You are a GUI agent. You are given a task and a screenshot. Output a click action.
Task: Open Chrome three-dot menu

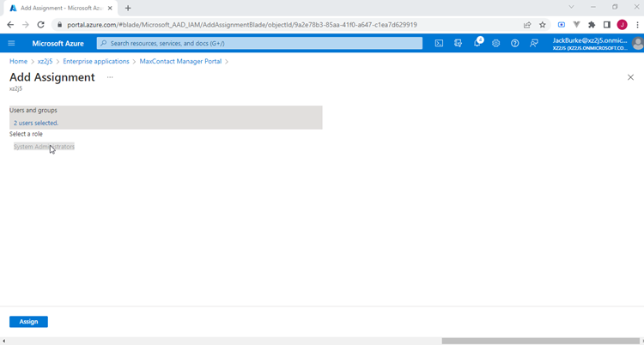(637, 25)
